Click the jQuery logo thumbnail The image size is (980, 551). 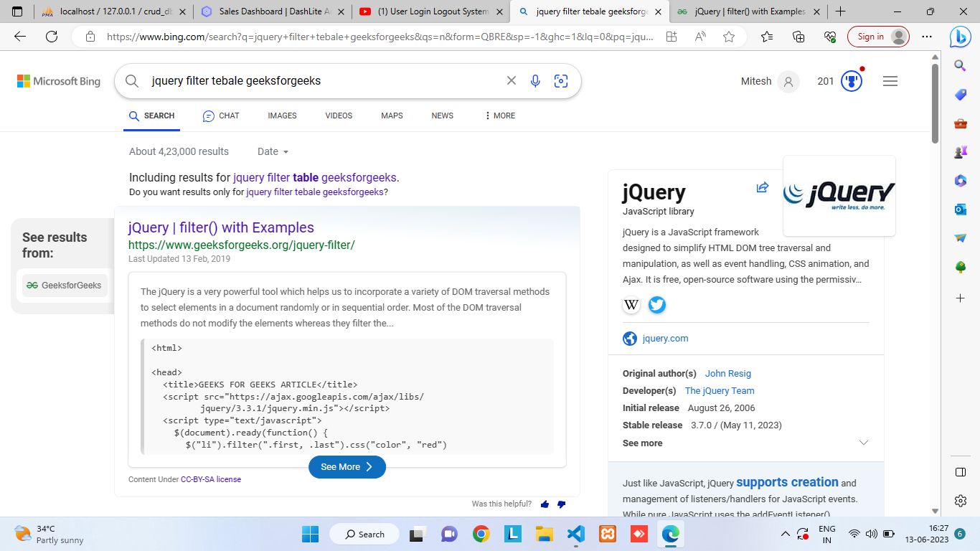(x=839, y=195)
